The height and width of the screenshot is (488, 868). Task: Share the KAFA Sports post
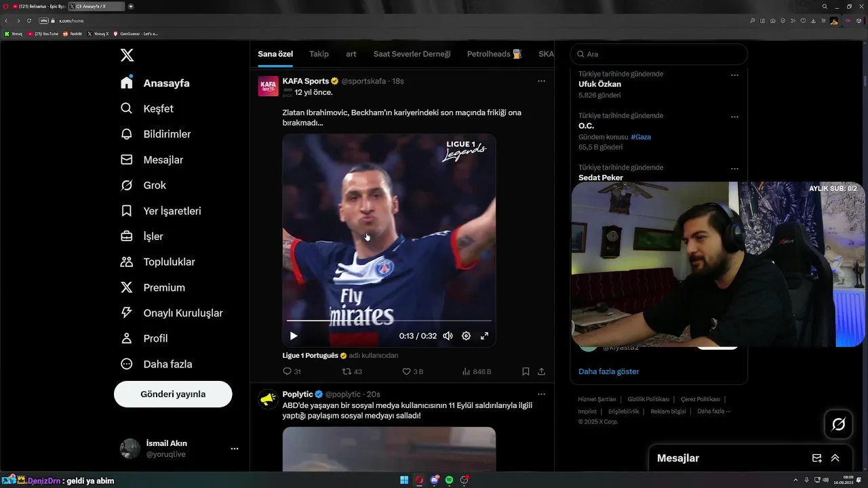point(541,371)
